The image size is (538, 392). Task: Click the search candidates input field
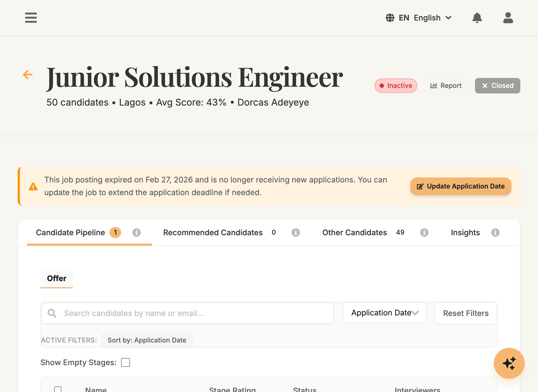pos(188,313)
